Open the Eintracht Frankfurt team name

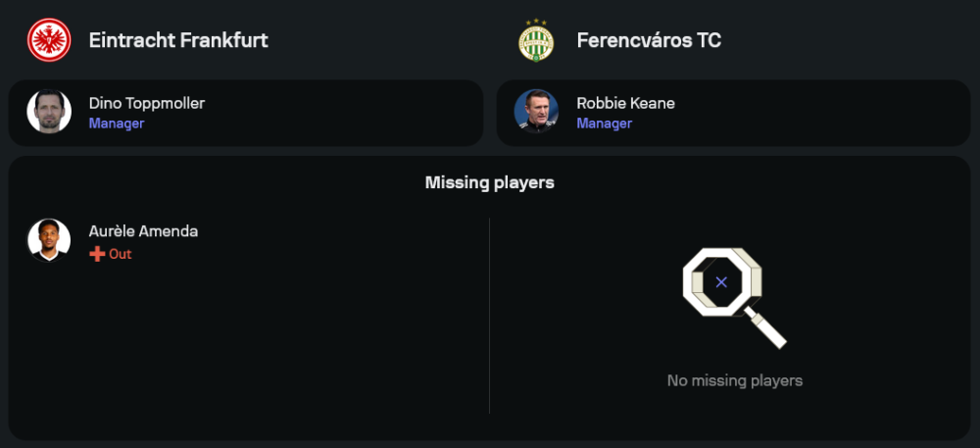coord(178,40)
